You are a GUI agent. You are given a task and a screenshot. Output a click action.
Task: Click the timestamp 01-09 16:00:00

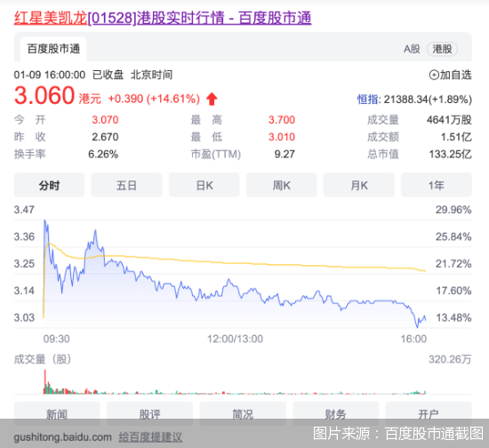tap(50, 75)
